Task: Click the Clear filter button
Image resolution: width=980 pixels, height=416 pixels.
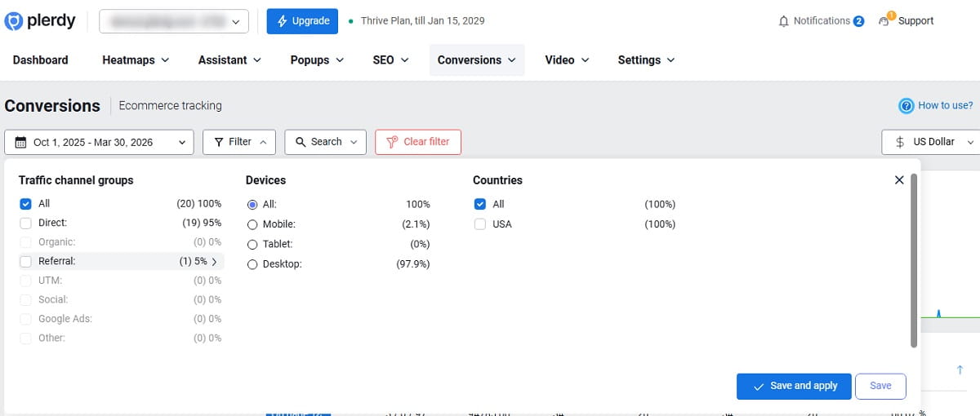Action: [418, 142]
